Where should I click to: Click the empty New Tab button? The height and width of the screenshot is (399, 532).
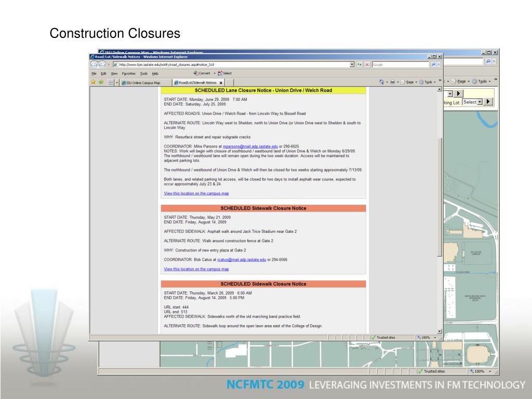(229, 83)
